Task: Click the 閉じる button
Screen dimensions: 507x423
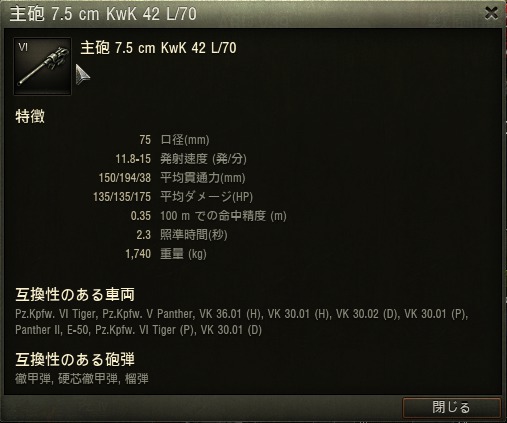Action: coord(452,407)
